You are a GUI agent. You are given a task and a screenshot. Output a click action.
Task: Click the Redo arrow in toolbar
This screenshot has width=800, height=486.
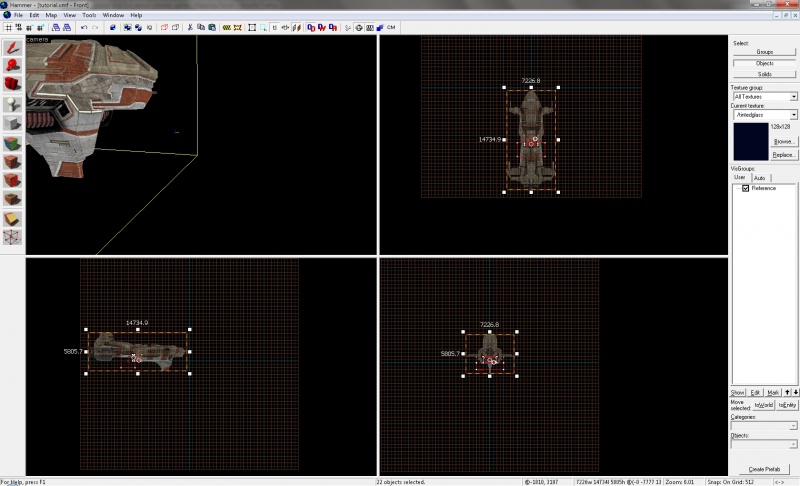pos(95,28)
